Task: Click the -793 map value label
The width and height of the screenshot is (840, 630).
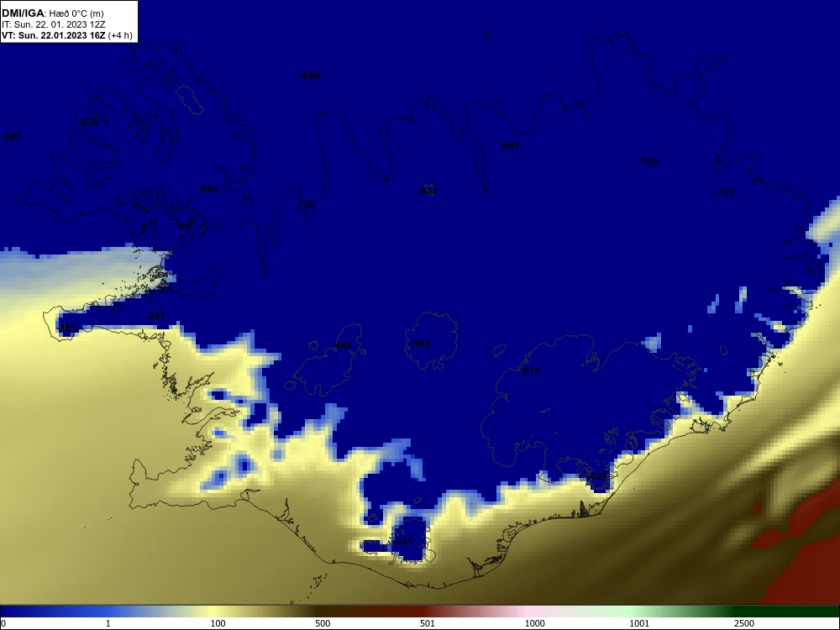Action: 648,161
